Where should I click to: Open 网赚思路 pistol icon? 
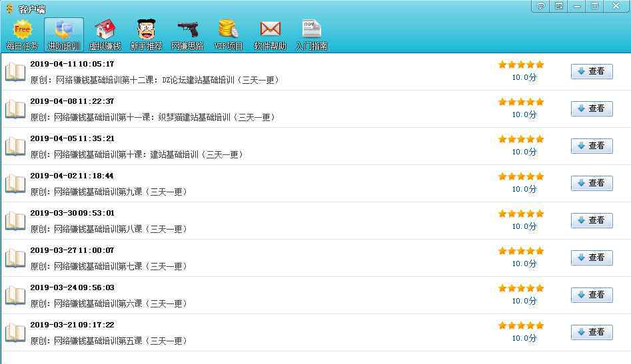(187, 35)
